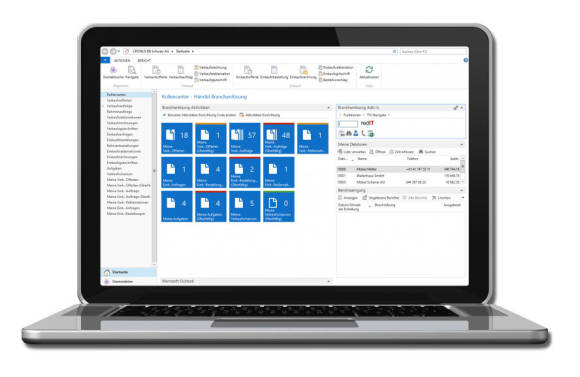Viewport: 580px width, 377px height.
Task: Open the blue application menu dropdown
Action: coord(105,60)
